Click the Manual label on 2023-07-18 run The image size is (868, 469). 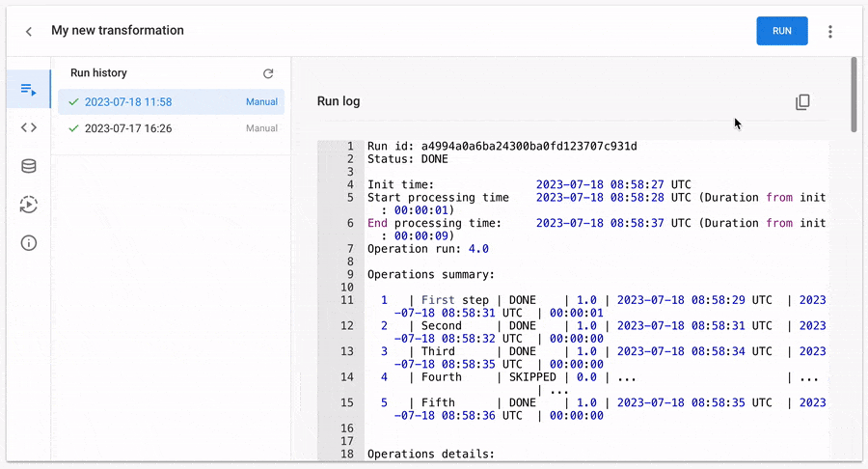pyautogui.click(x=261, y=102)
